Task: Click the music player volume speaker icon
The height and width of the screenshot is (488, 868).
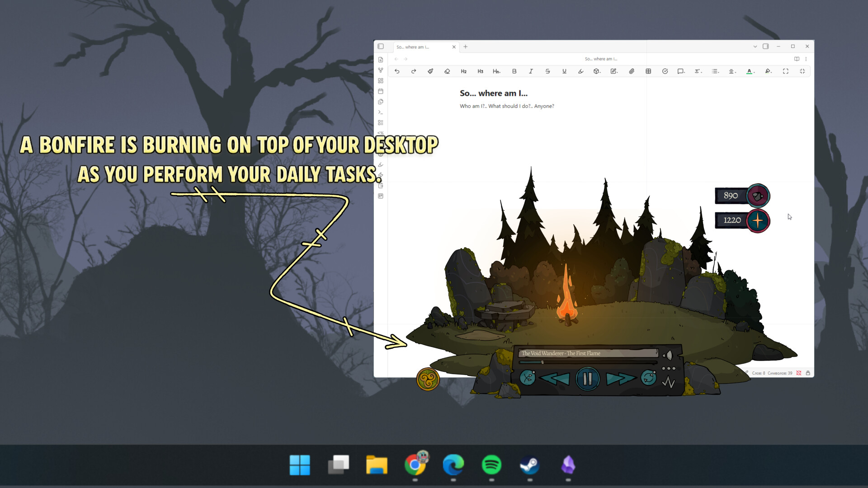Action: pyautogui.click(x=668, y=356)
